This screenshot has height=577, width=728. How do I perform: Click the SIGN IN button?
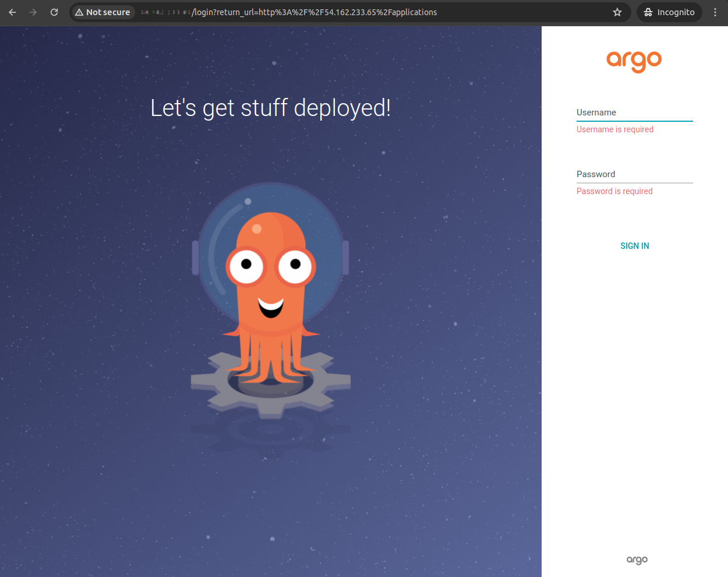click(634, 245)
